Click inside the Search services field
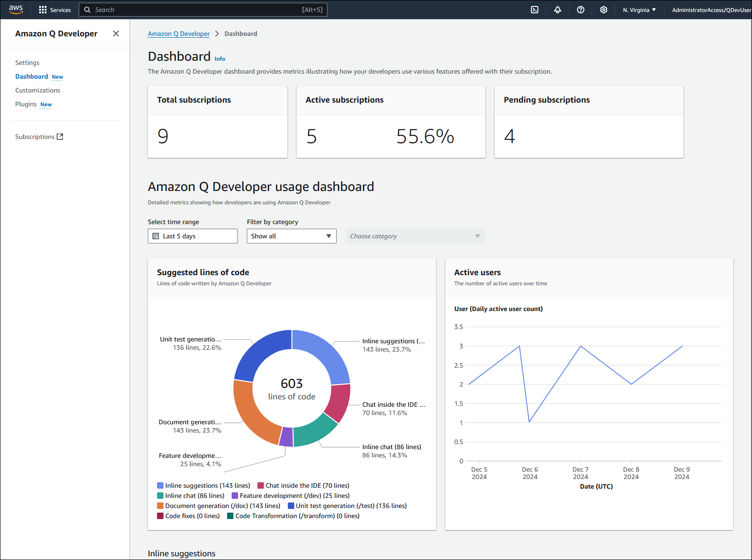 [203, 9]
